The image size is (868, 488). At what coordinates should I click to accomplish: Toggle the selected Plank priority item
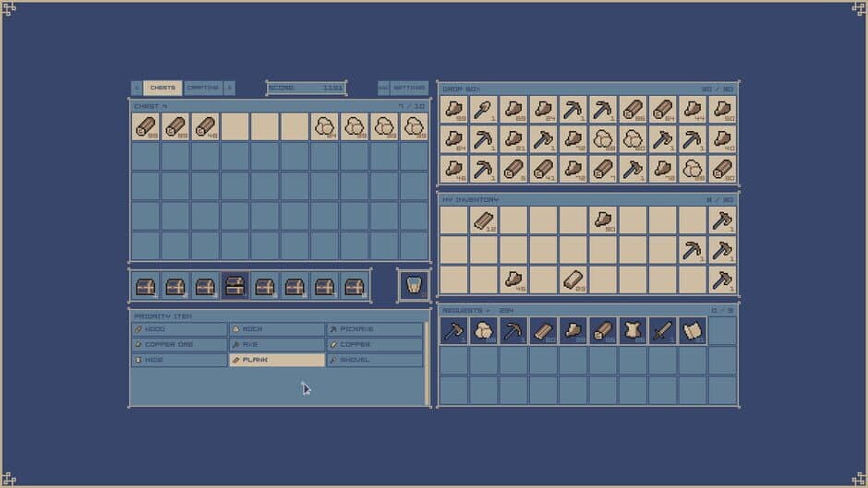click(277, 360)
